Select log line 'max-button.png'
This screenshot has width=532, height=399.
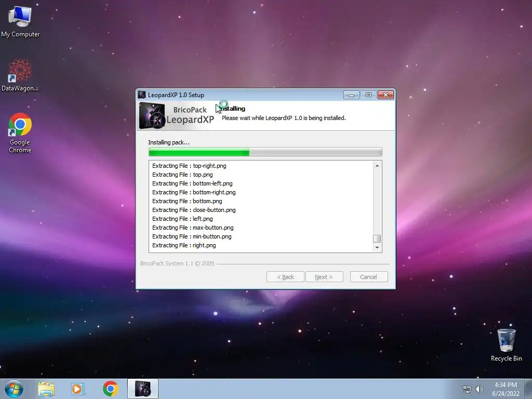193,228
